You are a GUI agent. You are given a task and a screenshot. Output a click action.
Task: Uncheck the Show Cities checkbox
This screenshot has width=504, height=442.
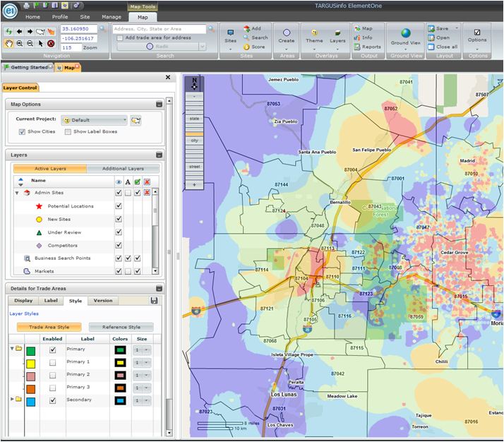point(22,131)
